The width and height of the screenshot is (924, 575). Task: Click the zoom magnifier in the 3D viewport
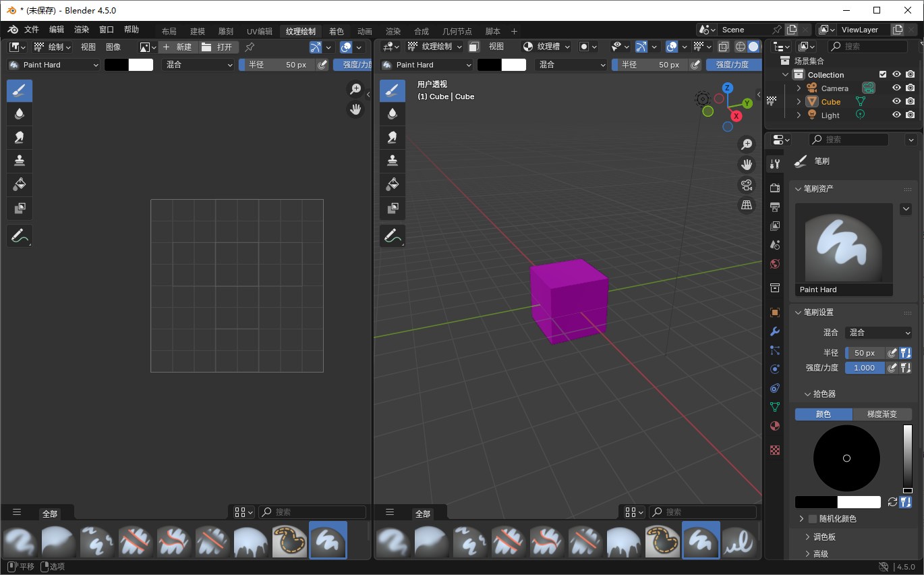747,144
